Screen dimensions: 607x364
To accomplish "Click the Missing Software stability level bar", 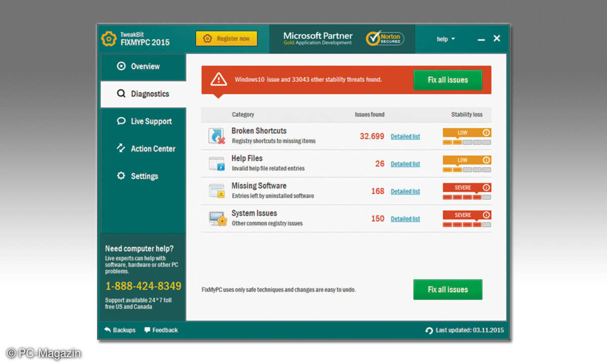I will [467, 198].
